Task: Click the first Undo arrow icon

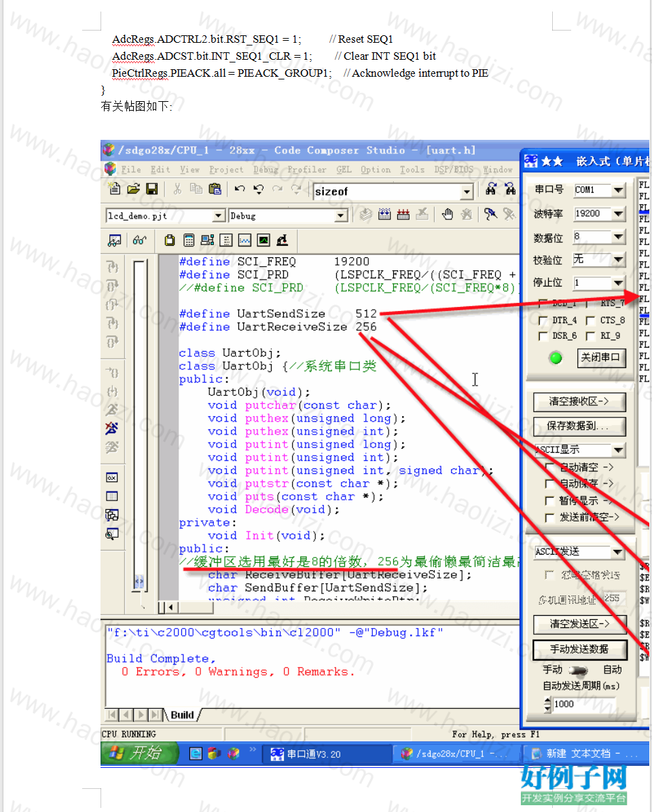Action: 239,189
